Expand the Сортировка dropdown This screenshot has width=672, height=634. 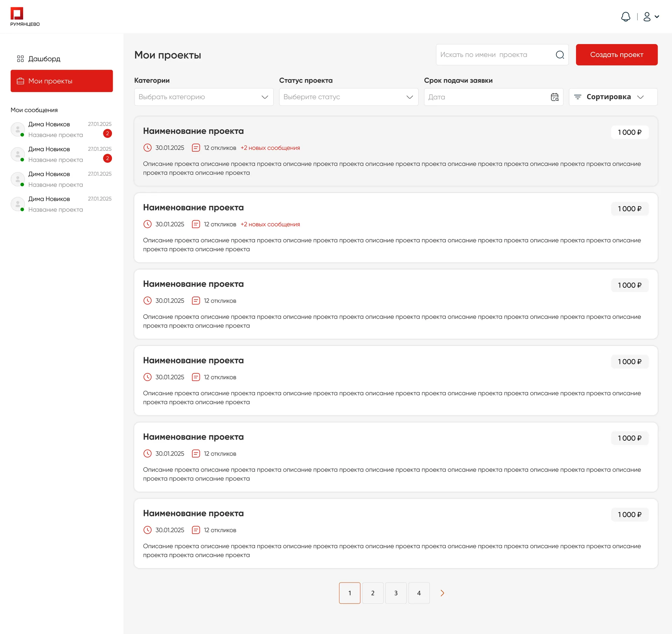pos(613,97)
